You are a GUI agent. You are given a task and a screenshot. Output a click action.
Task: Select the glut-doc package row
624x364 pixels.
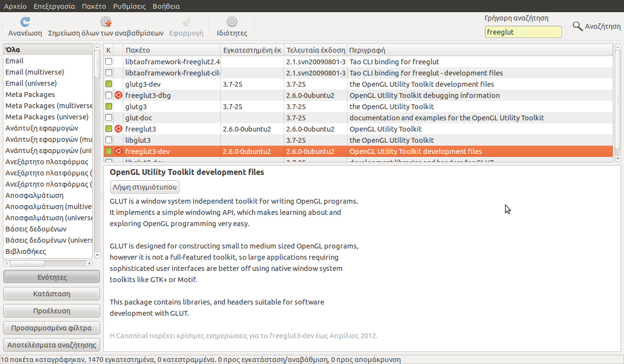point(358,118)
